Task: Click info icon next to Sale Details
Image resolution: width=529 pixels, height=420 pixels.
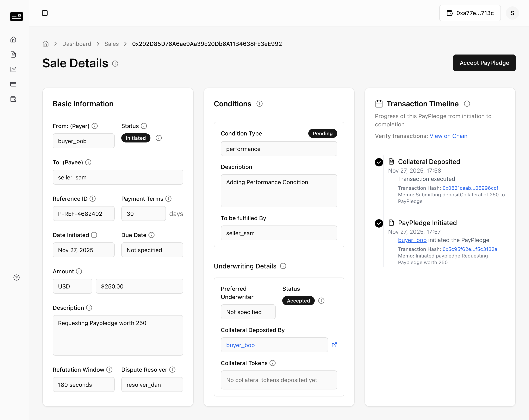Action: [x=115, y=64]
